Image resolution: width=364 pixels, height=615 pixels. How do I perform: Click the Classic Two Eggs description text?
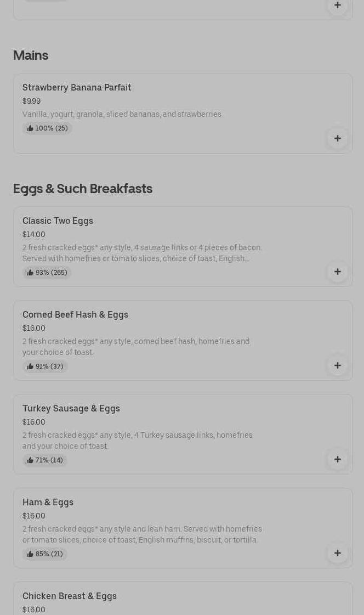pyautogui.click(x=142, y=253)
